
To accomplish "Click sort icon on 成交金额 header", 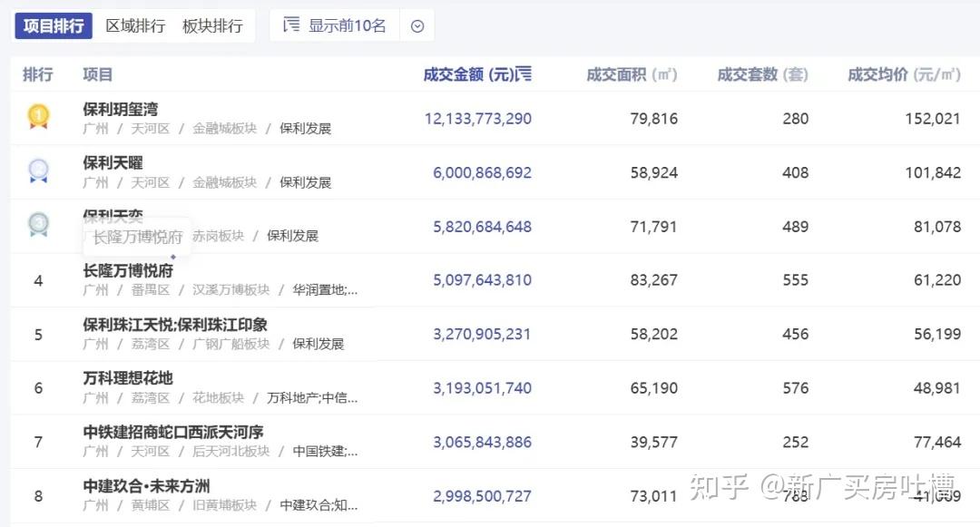I will [x=524, y=73].
